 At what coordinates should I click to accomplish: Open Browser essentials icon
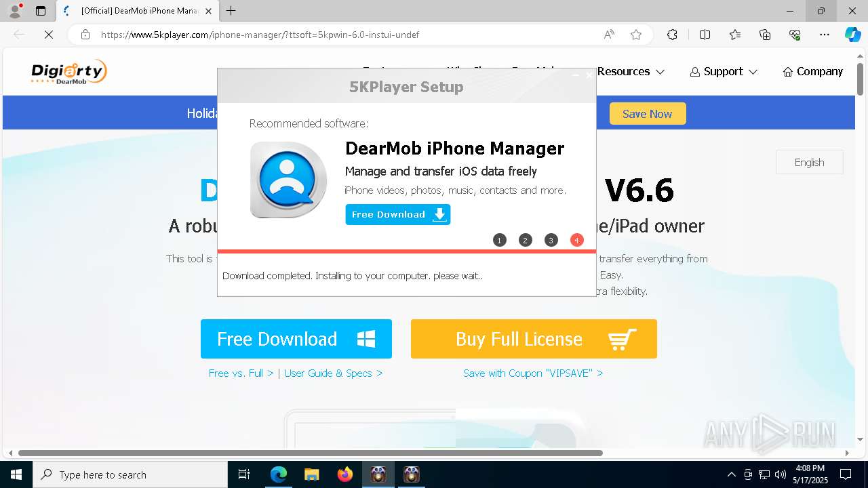point(795,35)
